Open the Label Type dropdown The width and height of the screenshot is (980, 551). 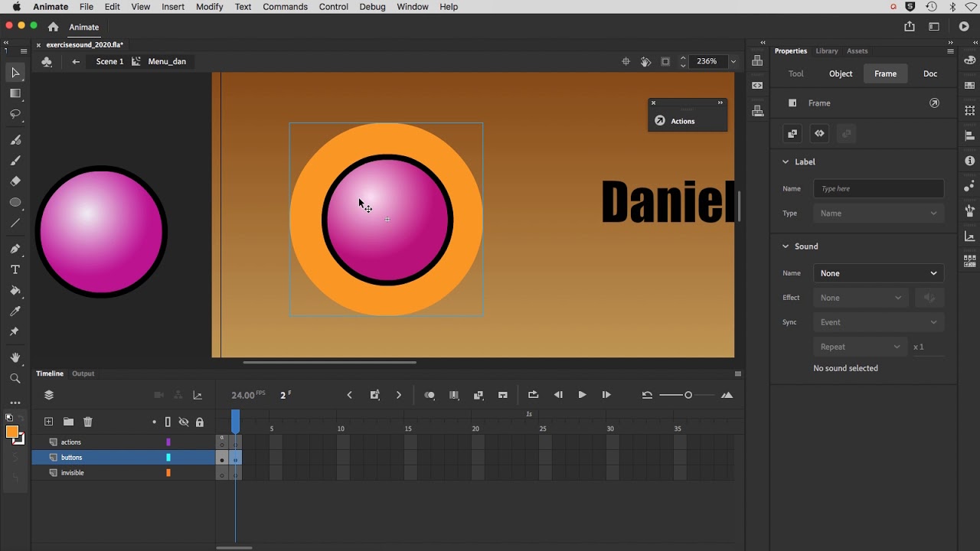pos(878,214)
